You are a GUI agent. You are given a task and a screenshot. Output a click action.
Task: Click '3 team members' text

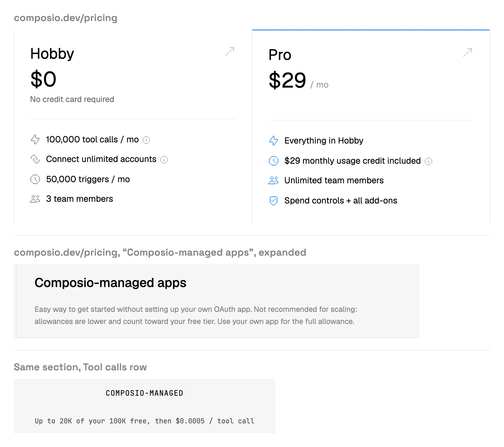80,199
